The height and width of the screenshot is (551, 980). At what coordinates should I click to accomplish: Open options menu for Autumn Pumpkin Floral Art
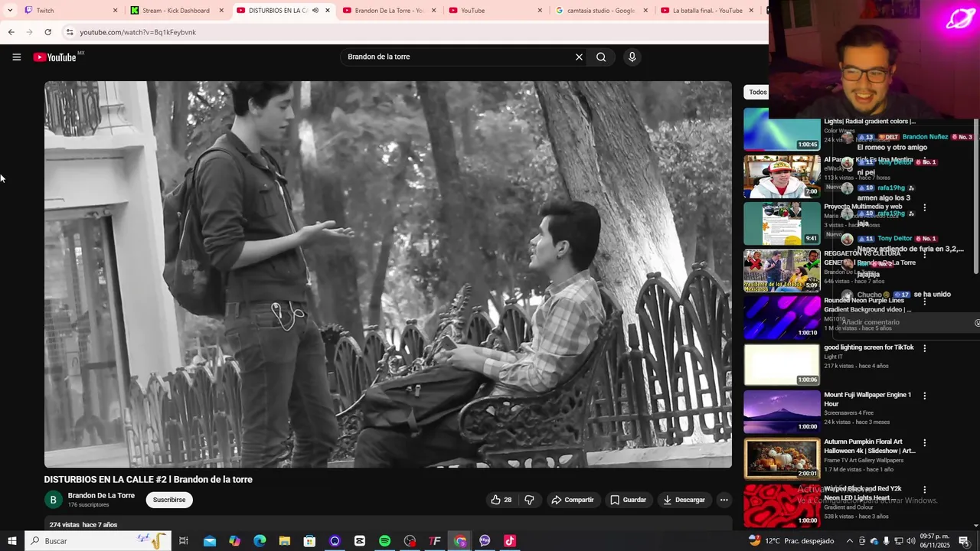pos(925,442)
